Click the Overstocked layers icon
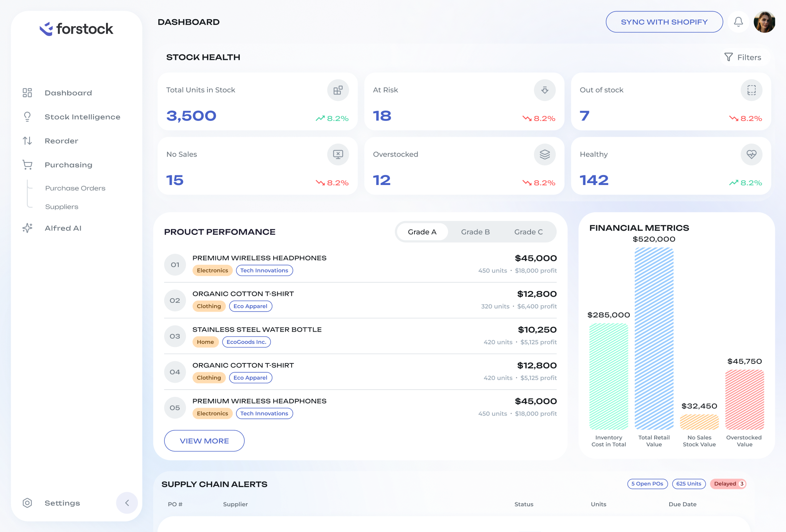 click(544, 155)
